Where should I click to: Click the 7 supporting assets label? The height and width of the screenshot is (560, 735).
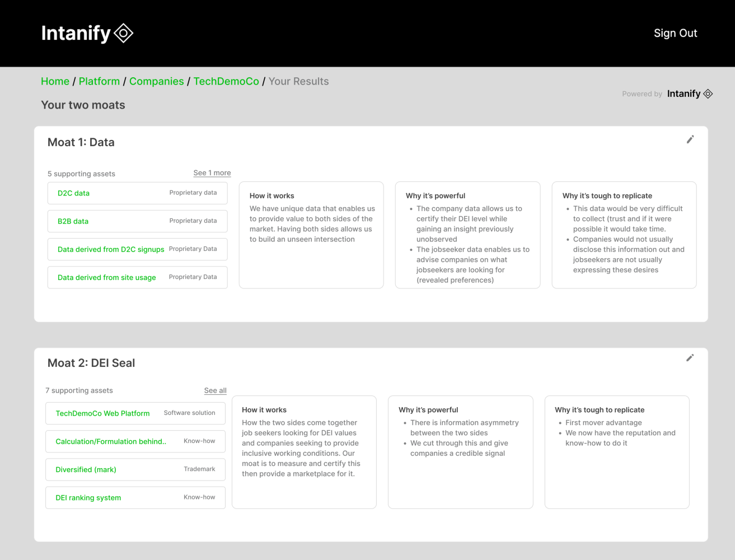point(79,390)
